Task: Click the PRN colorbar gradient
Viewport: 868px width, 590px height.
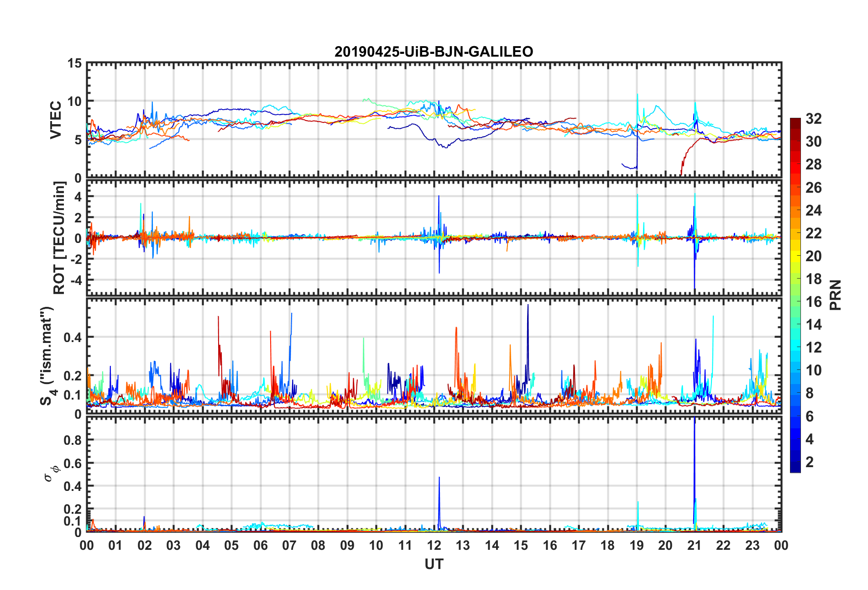Action: 795,295
